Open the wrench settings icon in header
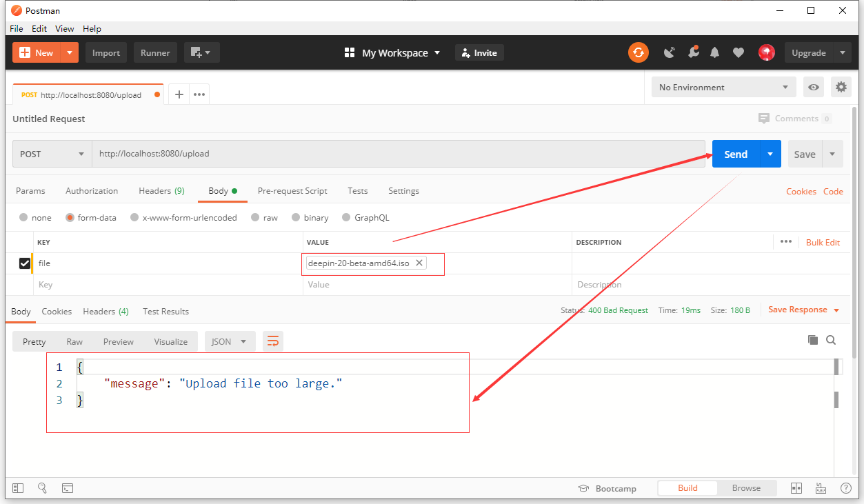This screenshot has height=504, width=864. 693,52
